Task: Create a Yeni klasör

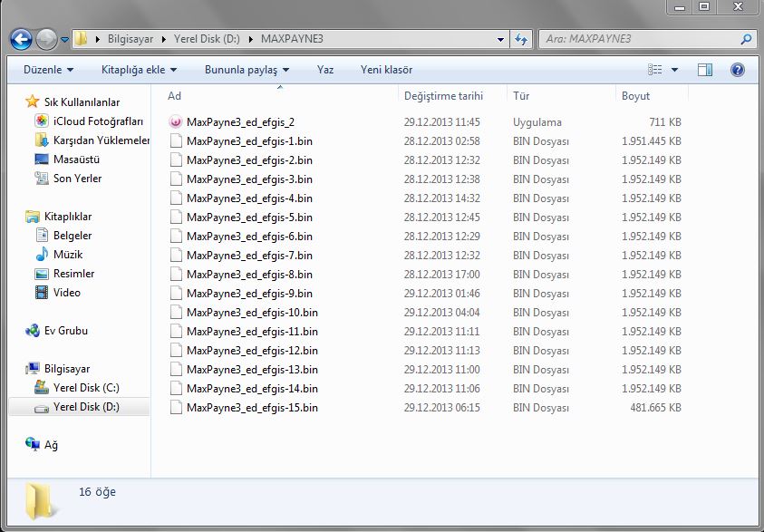Action: (x=386, y=70)
